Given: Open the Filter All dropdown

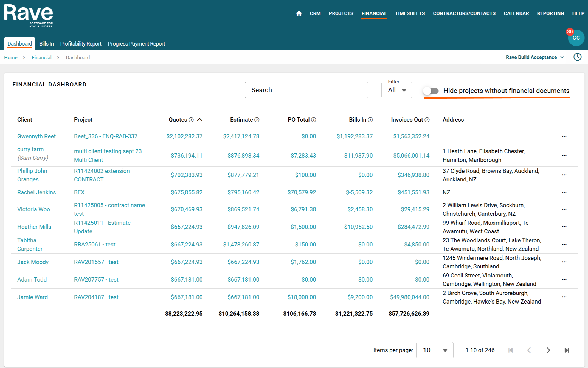Looking at the screenshot, I should tap(396, 90).
